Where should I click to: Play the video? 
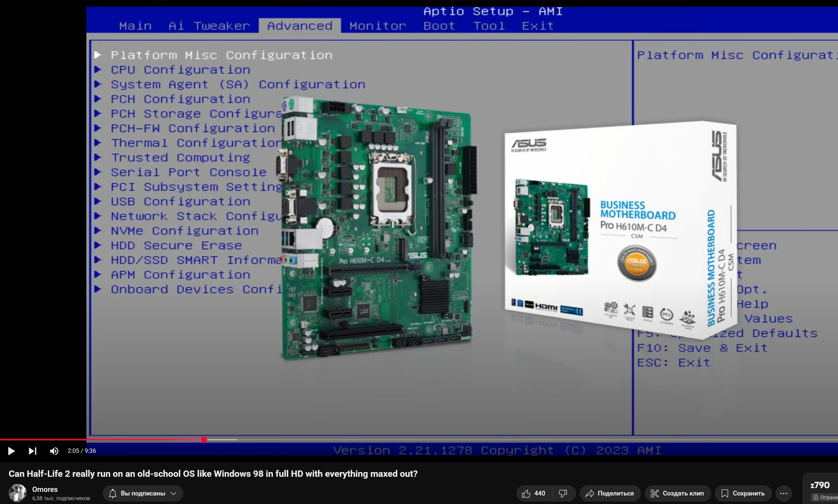[x=11, y=451]
